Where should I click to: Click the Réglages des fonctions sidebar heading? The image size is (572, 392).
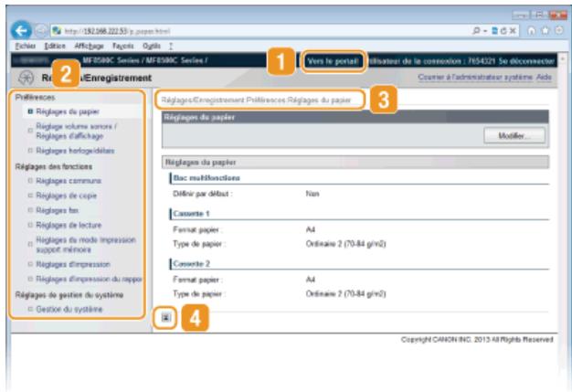pyautogui.click(x=54, y=166)
